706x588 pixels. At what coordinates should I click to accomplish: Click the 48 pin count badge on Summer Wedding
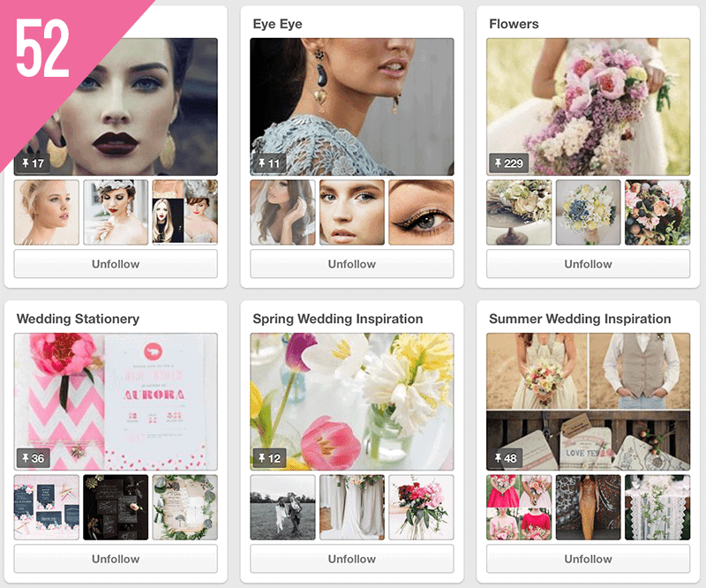click(x=506, y=458)
